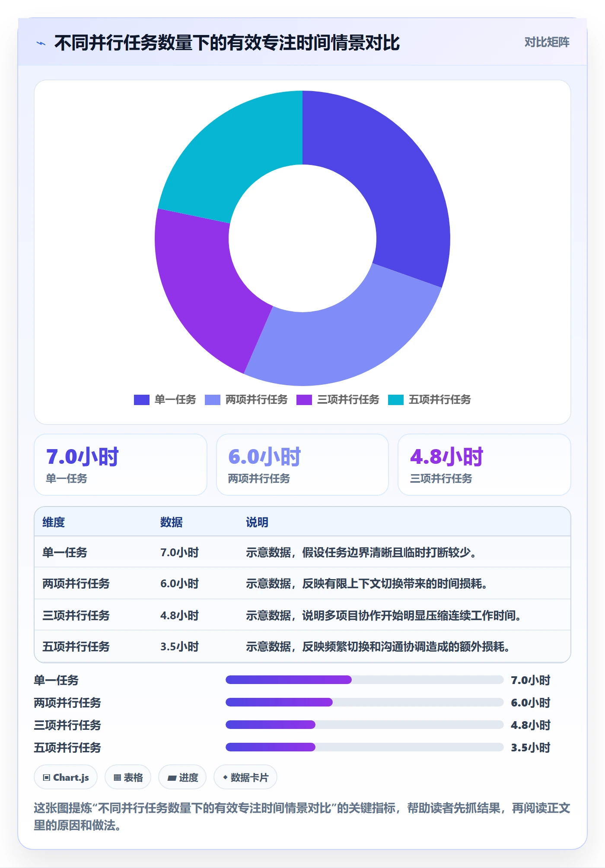Click the 7.0小时 table cell
Screen dimensions: 605x868
point(179,552)
